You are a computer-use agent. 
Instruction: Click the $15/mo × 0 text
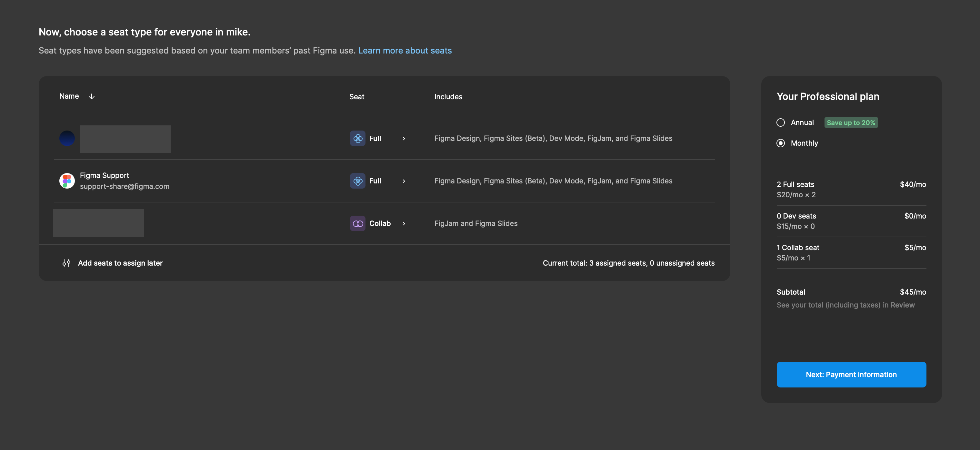coord(795,226)
